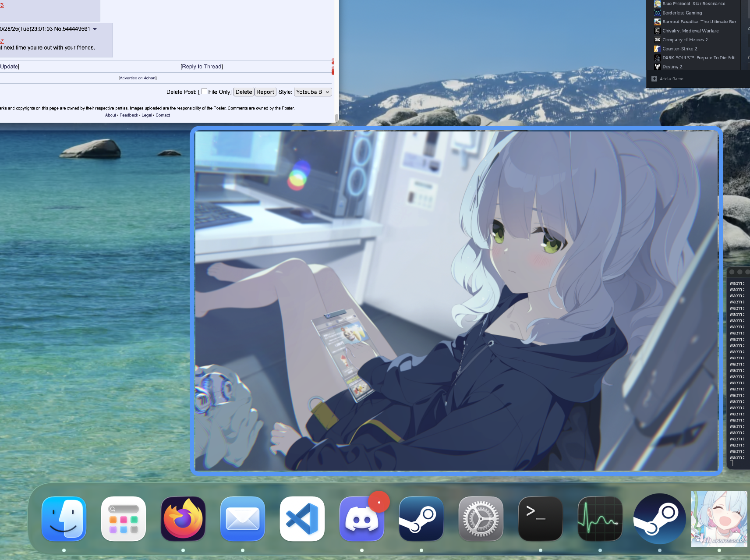Open the Launchpad apps grid in the dock
Image resolution: width=750 pixels, height=560 pixels.
(124, 519)
